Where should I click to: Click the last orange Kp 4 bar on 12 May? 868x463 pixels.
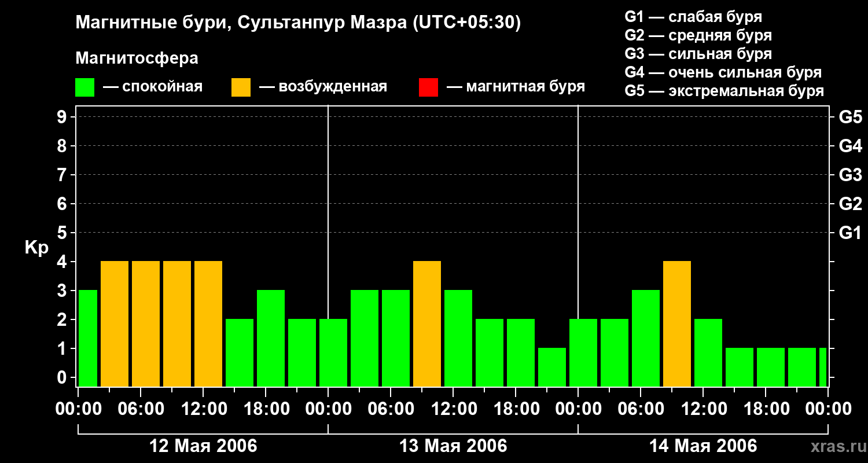click(x=208, y=324)
